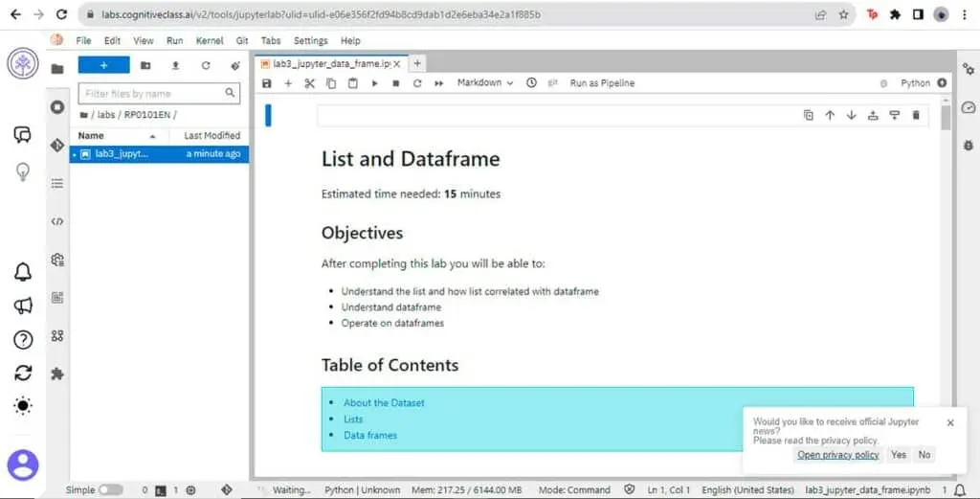The height and width of the screenshot is (499, 980).
Task: Insert a cell below via cell toolbar
Action: (x=895, y=115)
